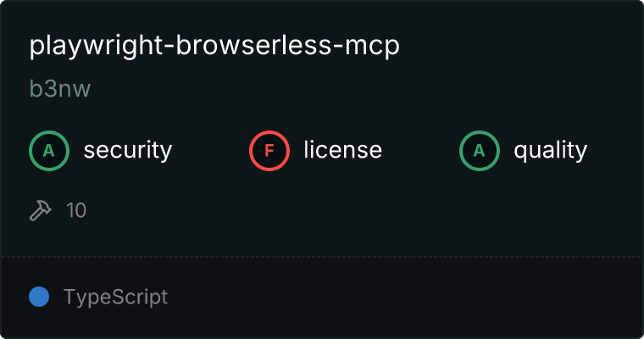
Task: Click the green quality grade A badge
Action: tap(480, 151)
